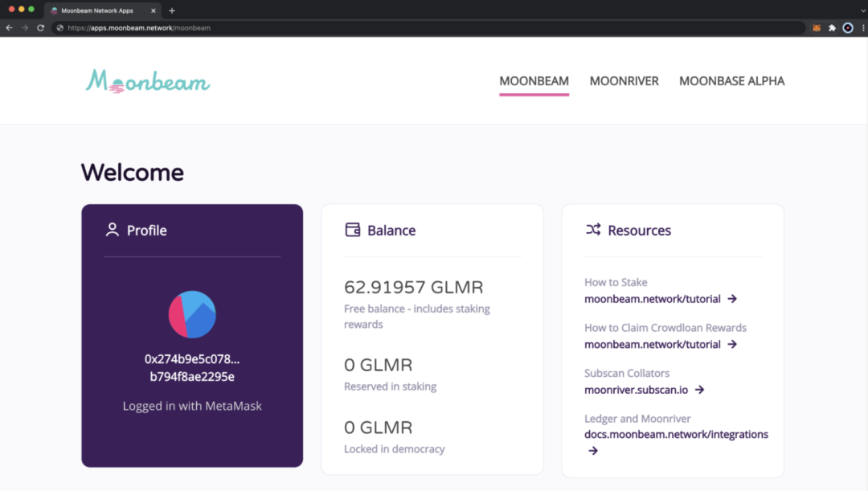
Task: Click the Balance wallet icon
Action: click(353, 230)
